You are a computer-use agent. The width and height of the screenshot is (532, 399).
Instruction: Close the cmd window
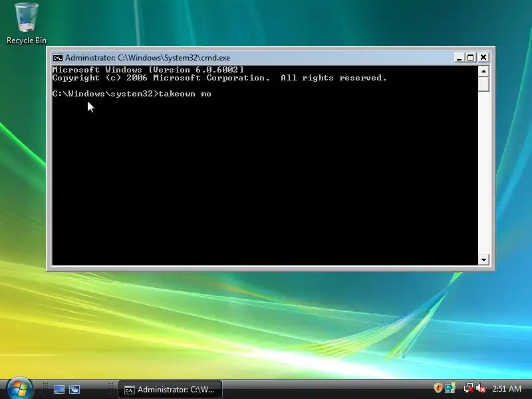click(483, 58)
